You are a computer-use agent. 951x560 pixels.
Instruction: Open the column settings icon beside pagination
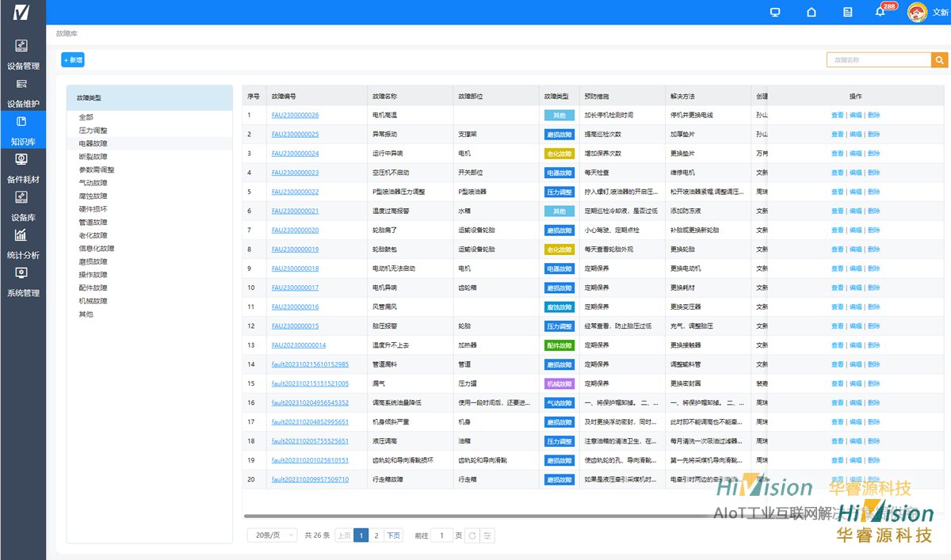(487, 535)
